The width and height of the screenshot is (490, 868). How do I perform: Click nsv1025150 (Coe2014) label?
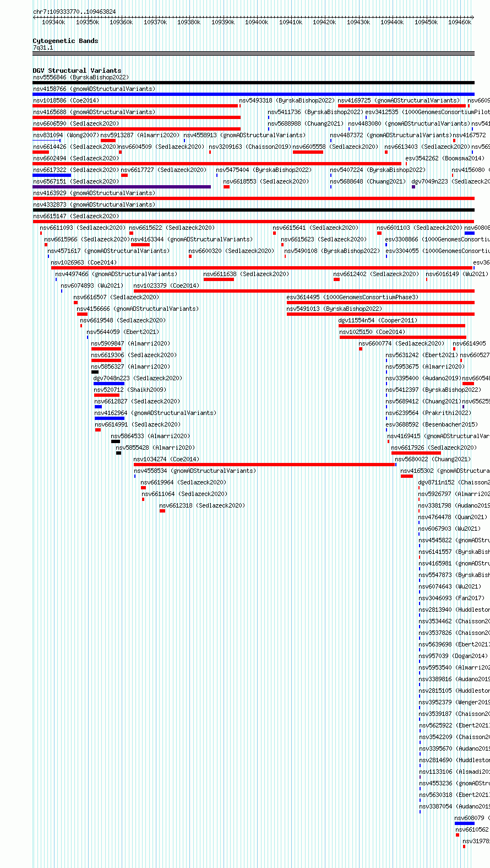[x=372, y=332]
